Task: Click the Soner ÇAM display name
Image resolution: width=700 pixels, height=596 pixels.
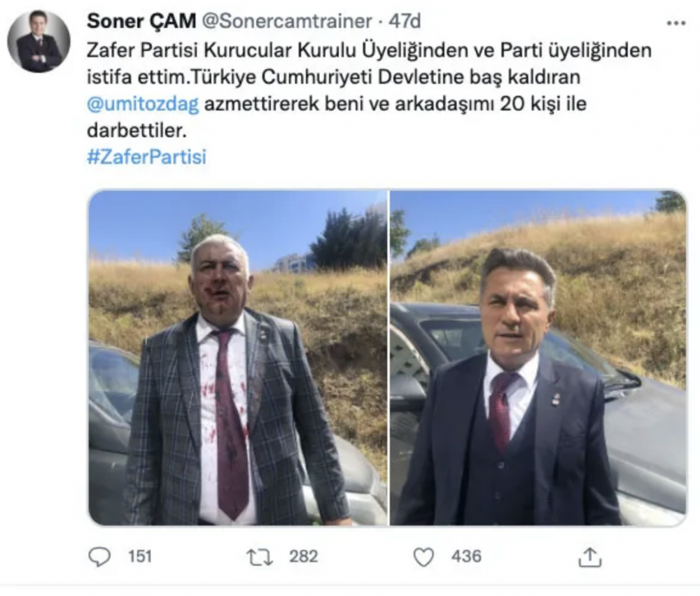Action: (x=141, y=21)
